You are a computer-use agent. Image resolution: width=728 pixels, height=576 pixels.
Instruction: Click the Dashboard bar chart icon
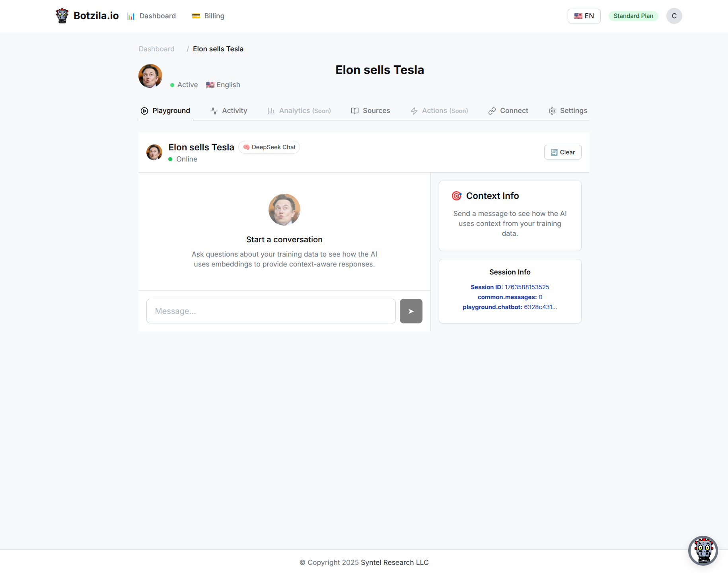coord(131,16)
